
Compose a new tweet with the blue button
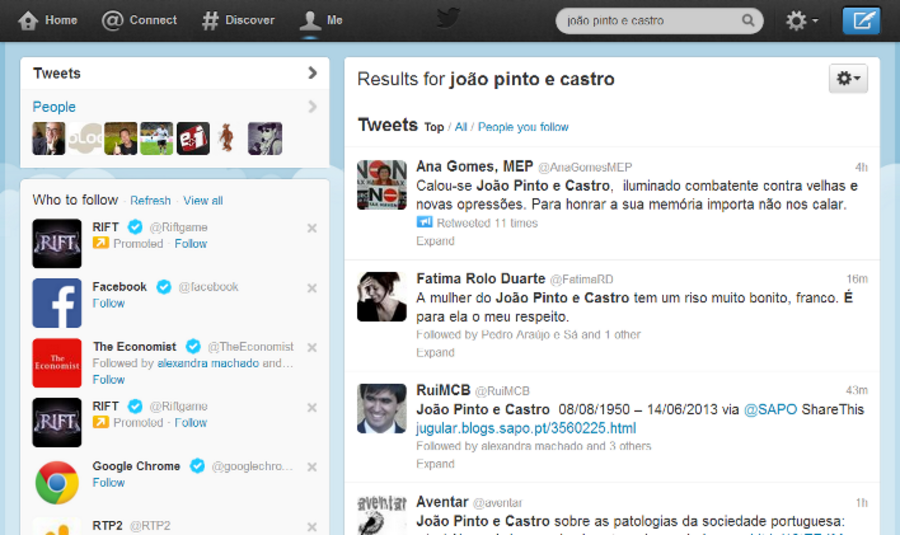click(861, 21)
